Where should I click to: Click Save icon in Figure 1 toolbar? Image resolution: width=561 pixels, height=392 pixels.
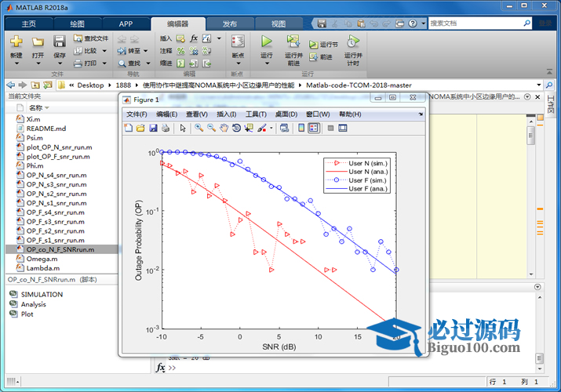tap(154, 128)
